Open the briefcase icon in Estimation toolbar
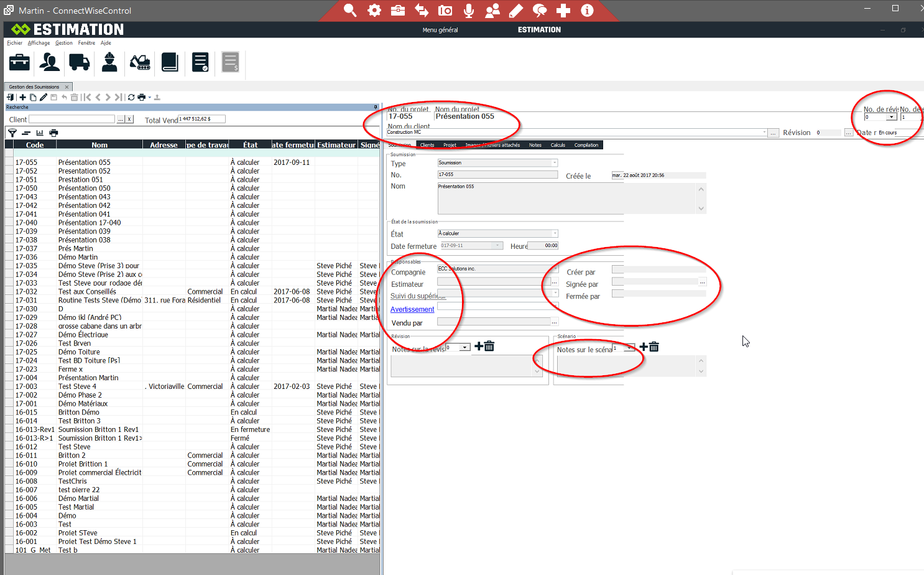 [x=19, y=62]
